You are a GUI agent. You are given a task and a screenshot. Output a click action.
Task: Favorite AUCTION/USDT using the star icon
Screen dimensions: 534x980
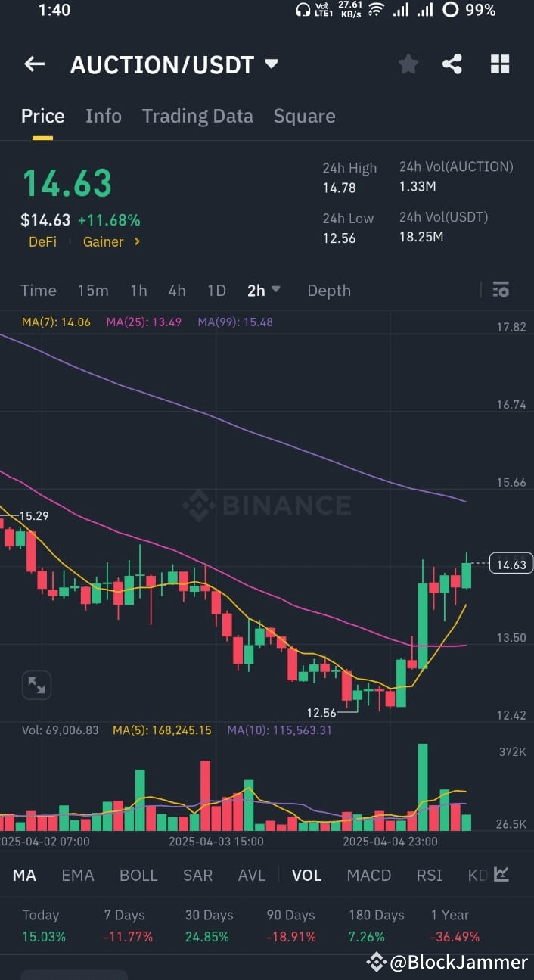408,64
